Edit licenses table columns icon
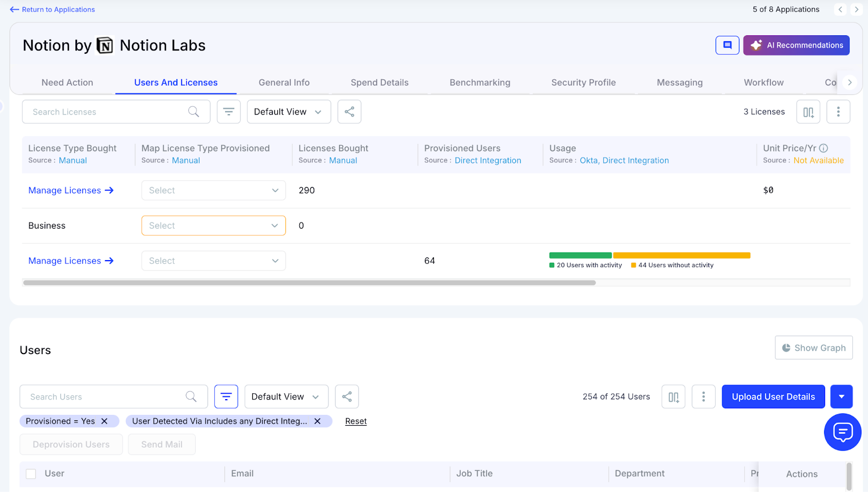This screenshot has height=492, width=868. point(808,112)
